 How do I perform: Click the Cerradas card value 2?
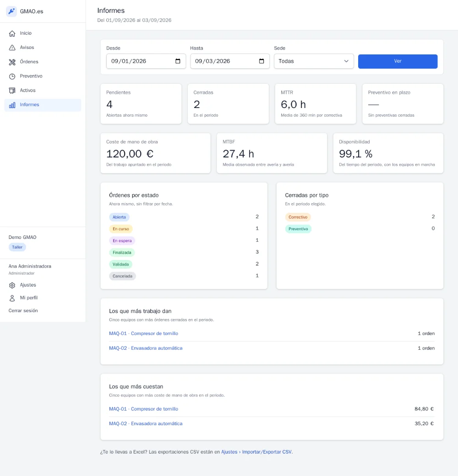[197, 104]
